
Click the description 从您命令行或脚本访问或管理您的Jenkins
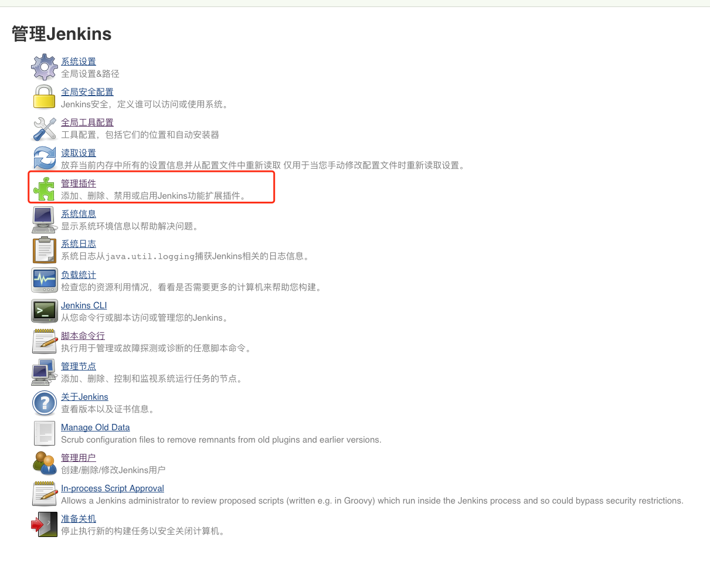(146, 318)
